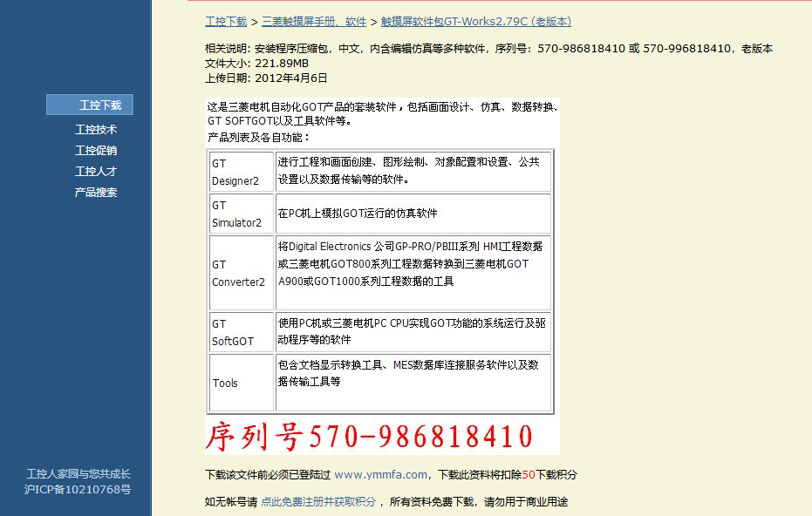Click the GT Designer2 table cell
Screen dimensions: 812x516
(241, 172)
